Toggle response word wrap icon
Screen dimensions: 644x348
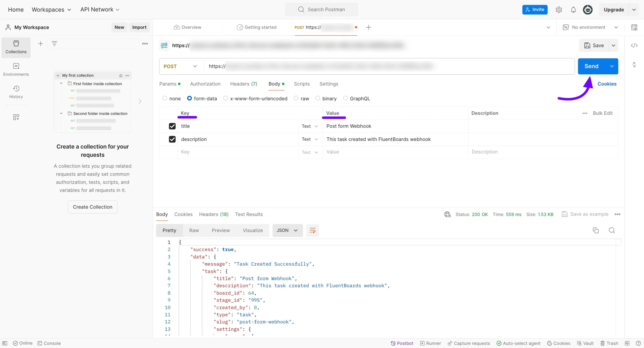pos(312,230)
